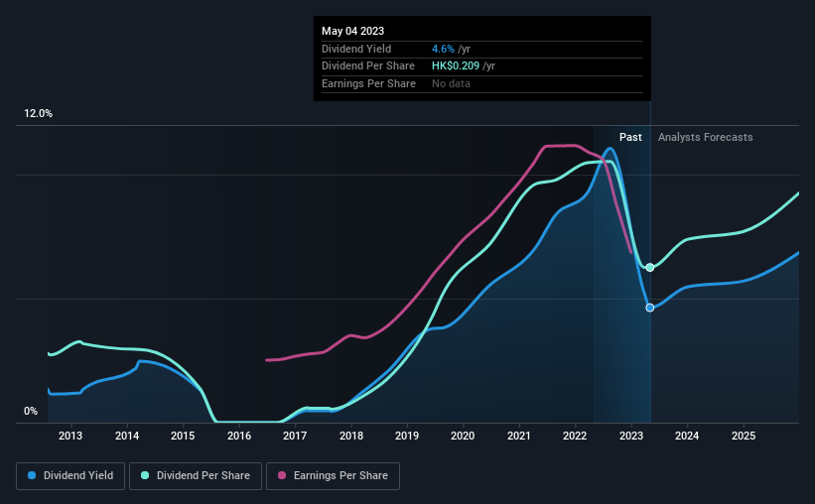Click the 2022 x-axis label

pos(575,436)
